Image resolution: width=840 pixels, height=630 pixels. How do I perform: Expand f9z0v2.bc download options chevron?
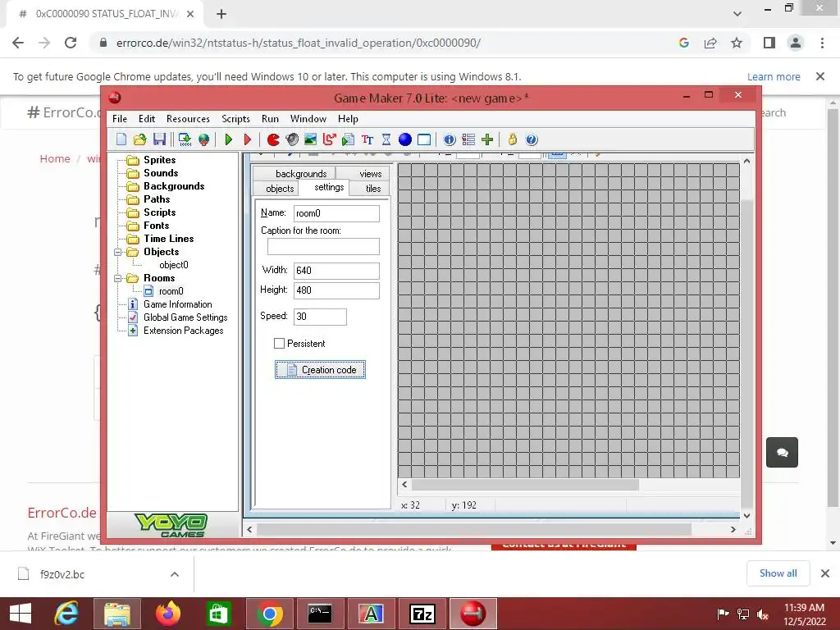[x=175, y=574]
